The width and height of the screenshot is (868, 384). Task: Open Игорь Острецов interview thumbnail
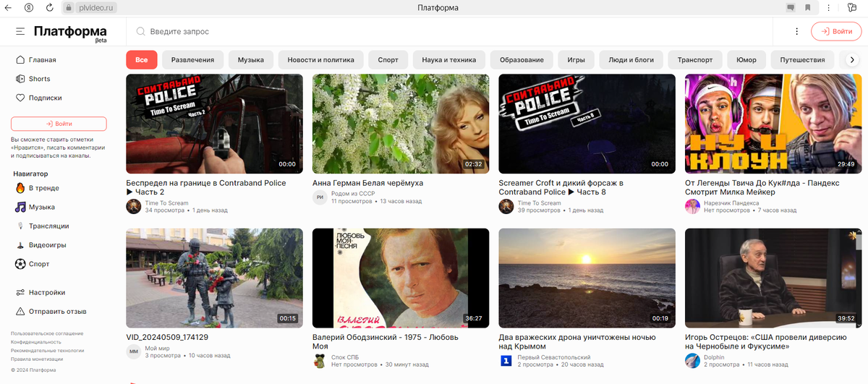click(773, 278)
